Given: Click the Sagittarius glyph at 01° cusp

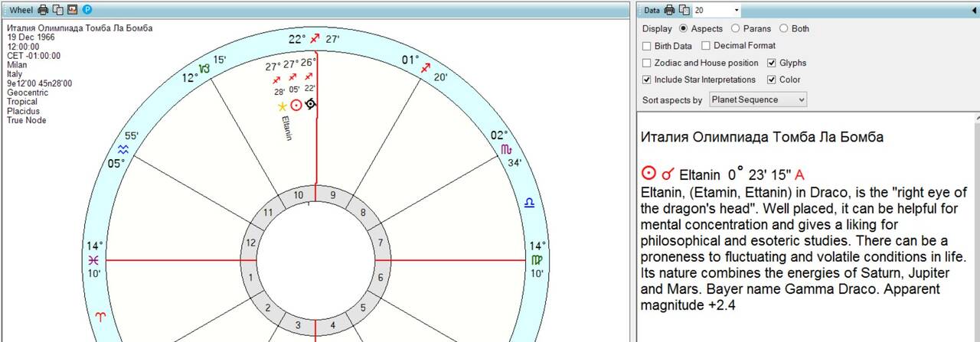Looking at the screenshot, I should click(x=426, y=68).
